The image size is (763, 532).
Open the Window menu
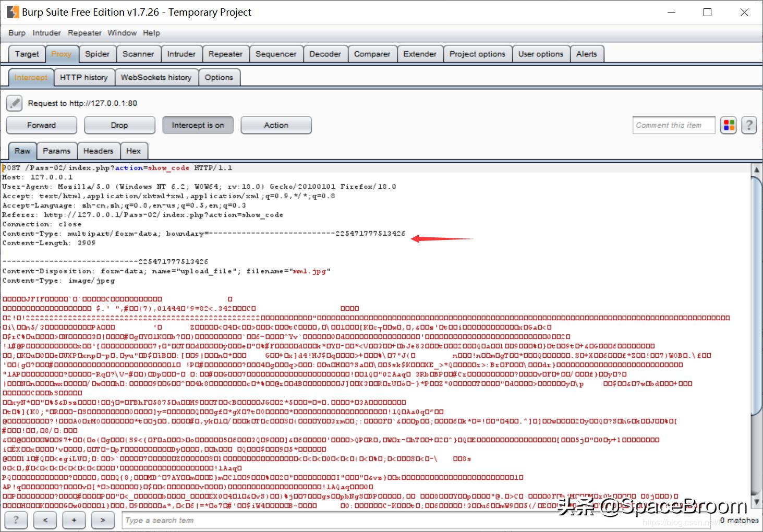coord(122,33)
